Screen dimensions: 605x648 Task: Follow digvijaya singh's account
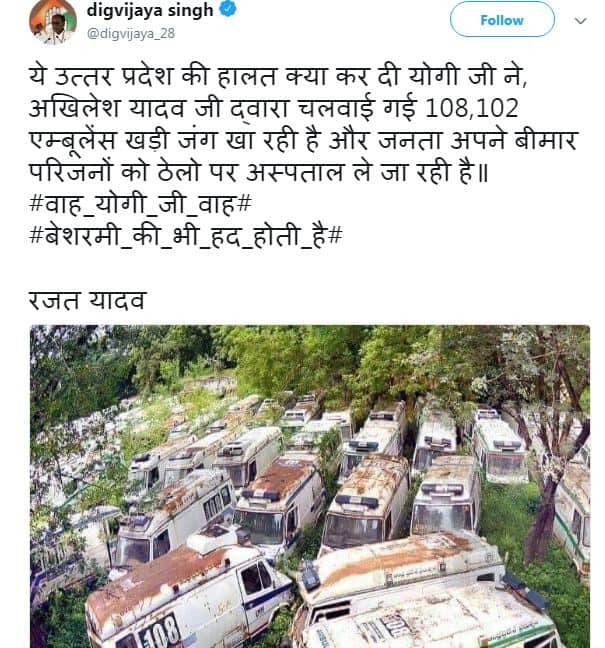coord(502,19)
